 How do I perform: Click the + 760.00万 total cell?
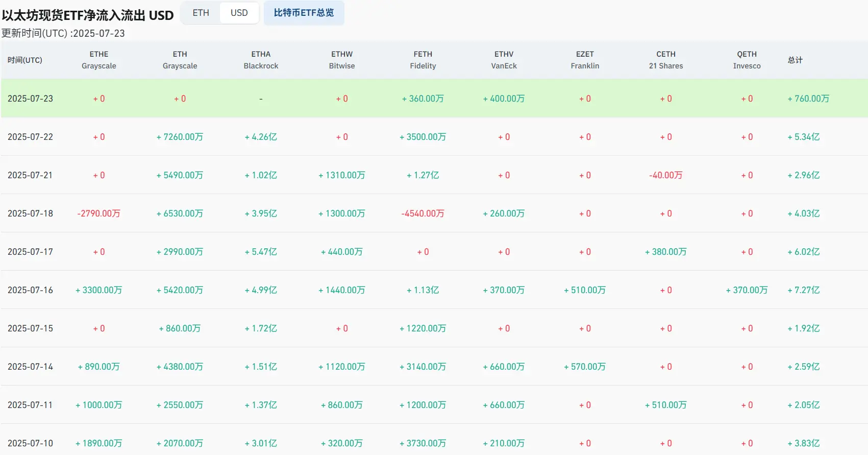point(808,99)
